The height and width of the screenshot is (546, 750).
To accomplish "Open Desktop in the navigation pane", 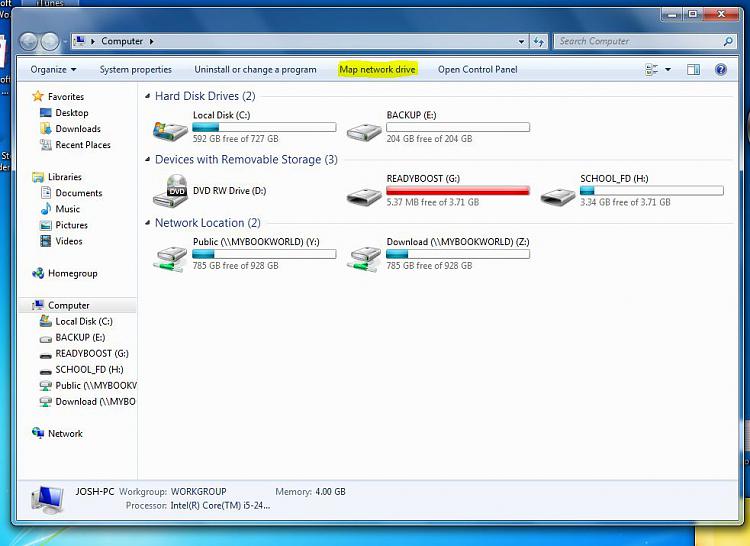I will coord(72,113).
